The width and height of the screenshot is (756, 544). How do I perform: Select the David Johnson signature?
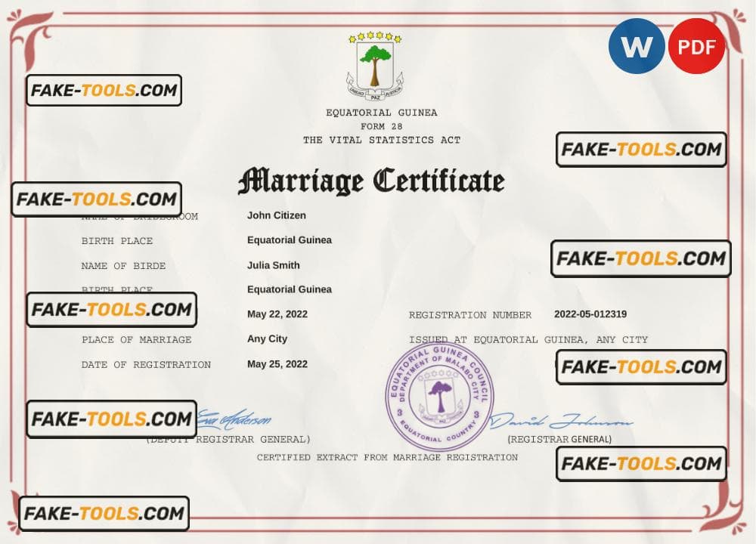[560, 422]
